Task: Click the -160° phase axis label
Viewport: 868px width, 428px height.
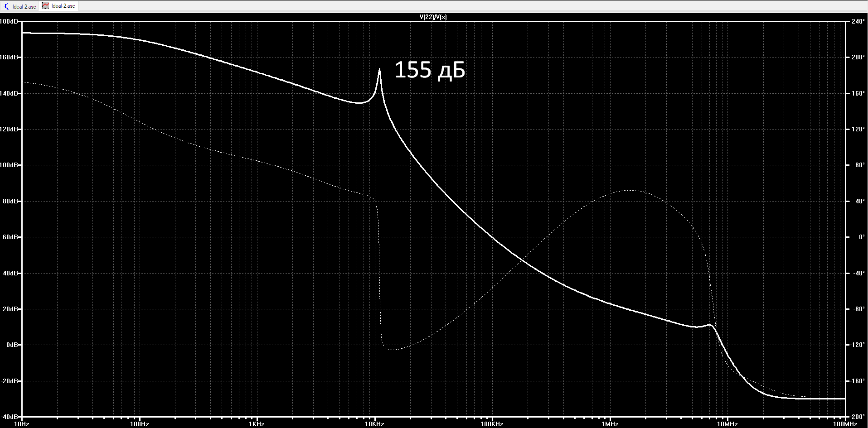Action: tap(857, 381)
